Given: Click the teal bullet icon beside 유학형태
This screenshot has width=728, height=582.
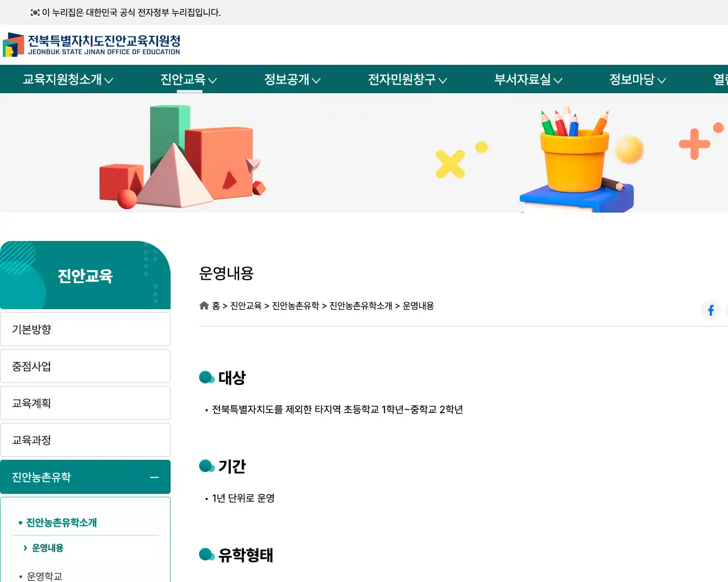Looking at the screenshot, I should tap(206, 554).
